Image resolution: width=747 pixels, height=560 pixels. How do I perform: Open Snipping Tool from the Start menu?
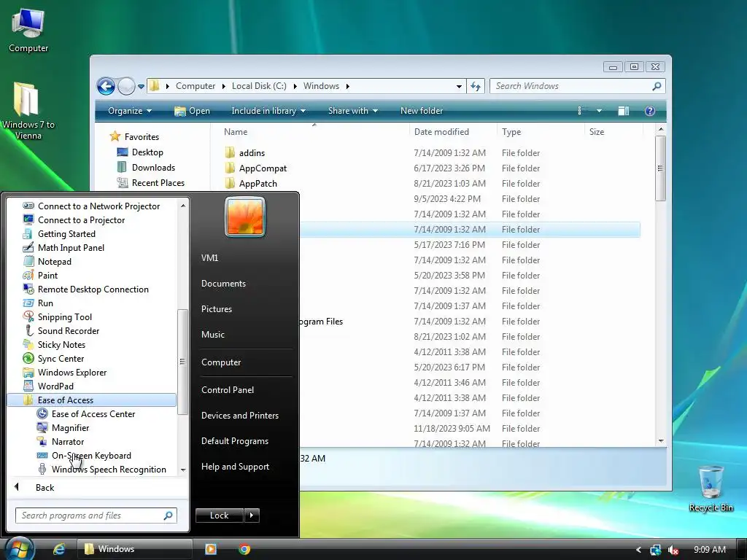click(64, 317)
